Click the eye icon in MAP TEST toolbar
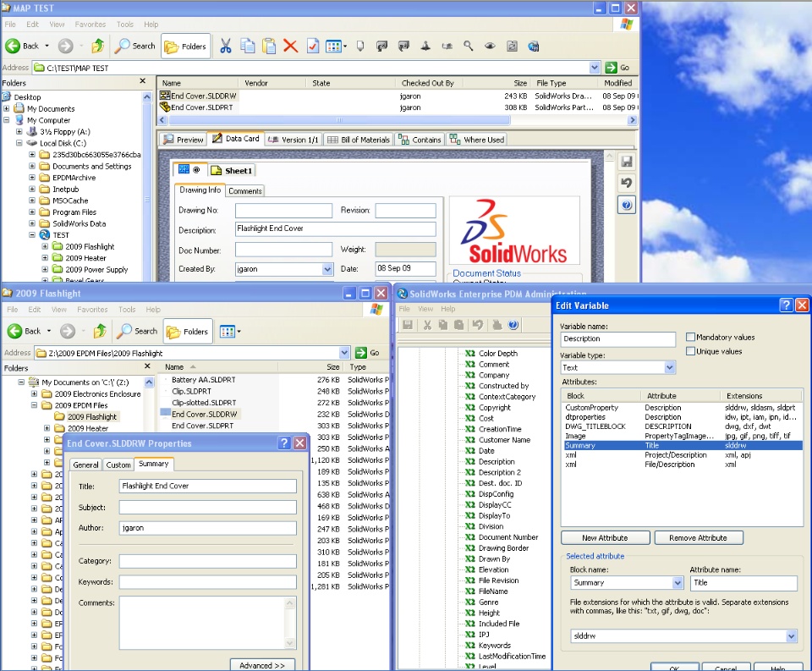The width and height of the screenshot is (812, 671). pos(490,46)
